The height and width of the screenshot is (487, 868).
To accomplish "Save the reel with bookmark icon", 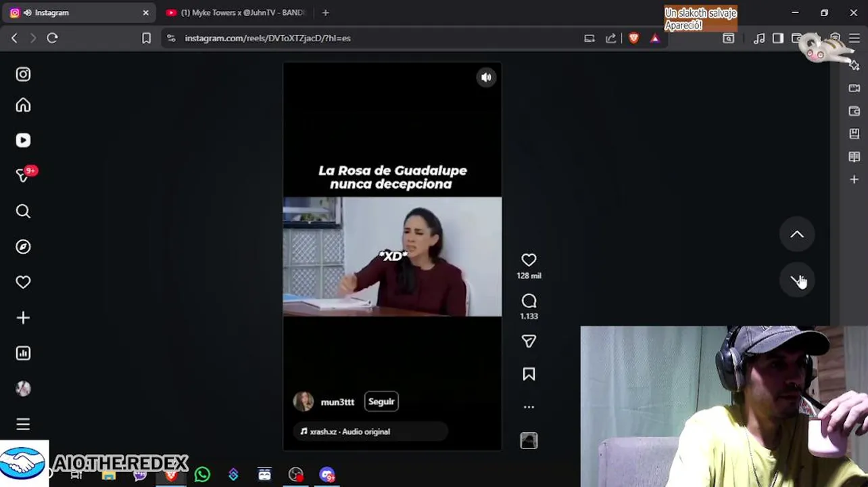I will point(529,374).
